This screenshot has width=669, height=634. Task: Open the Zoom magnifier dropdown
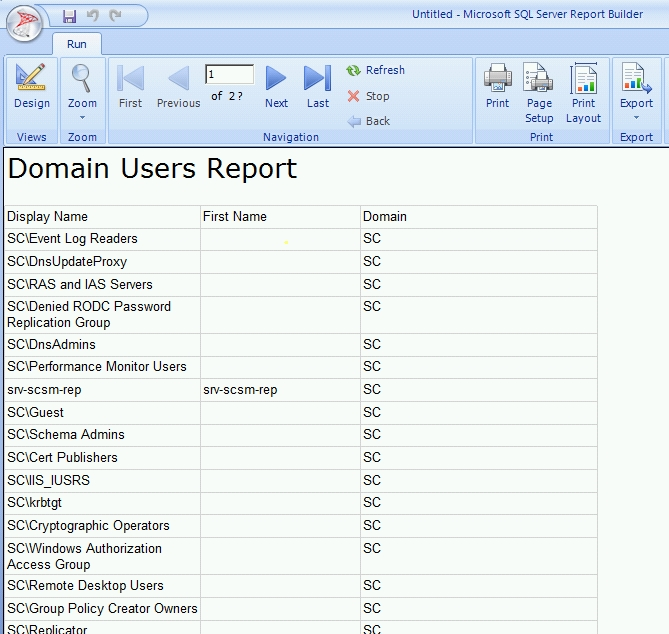coord(82,86)
